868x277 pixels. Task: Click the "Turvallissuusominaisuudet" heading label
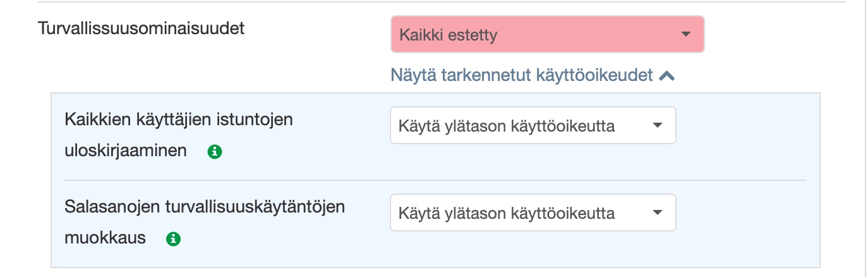coord(142,28)
